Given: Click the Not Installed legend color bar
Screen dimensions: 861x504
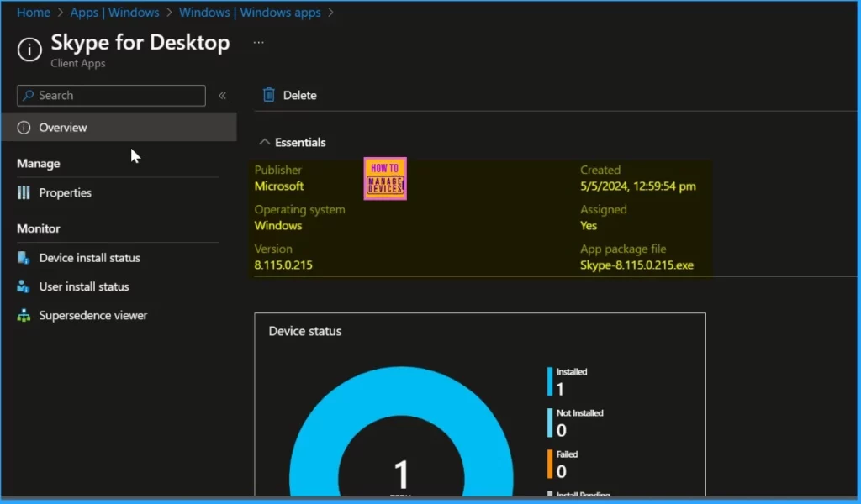Looking at the screenshot, I should pyautogui.click(x=550, y=423).
